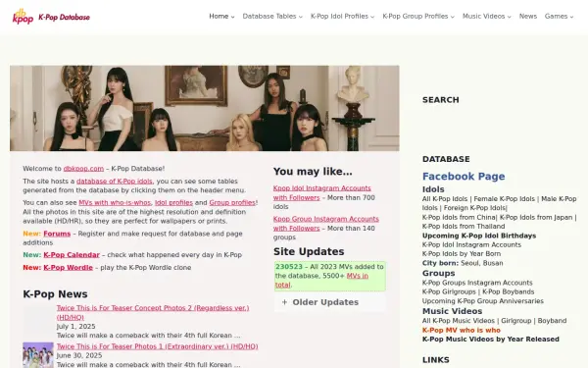Expand the Games dropdown
588x368 pixels.
[x=559, y=17]
